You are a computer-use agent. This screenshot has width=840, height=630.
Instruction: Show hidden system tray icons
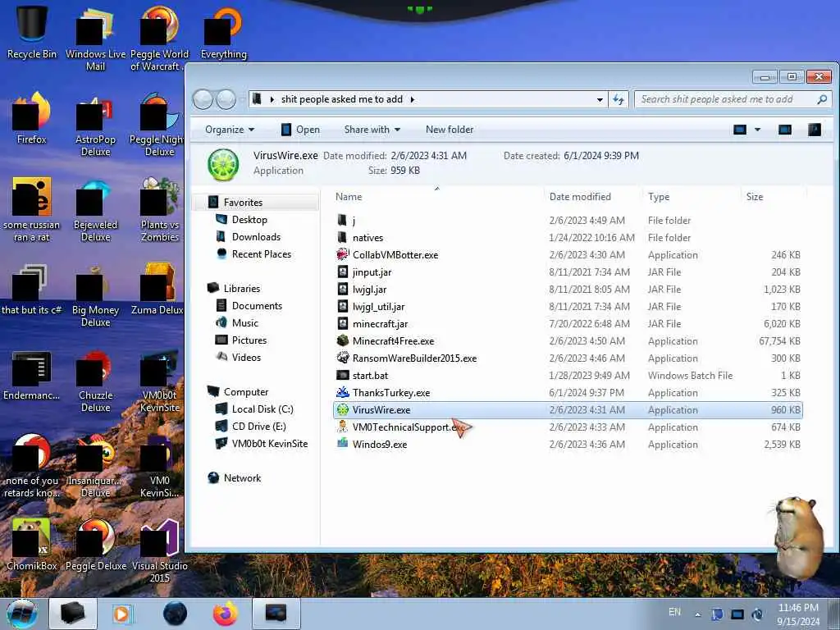[x=697, y=615]
